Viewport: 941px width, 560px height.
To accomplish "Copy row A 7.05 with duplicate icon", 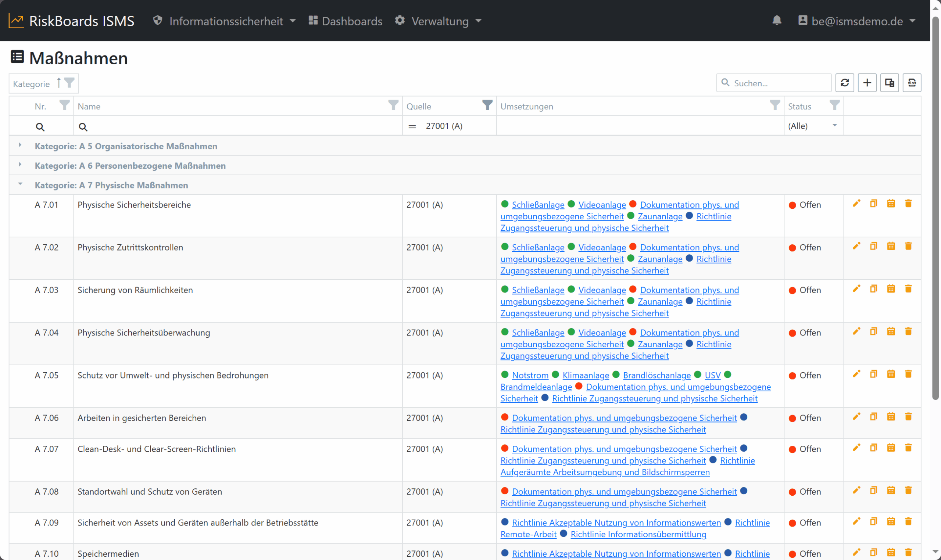I will 873,374.
